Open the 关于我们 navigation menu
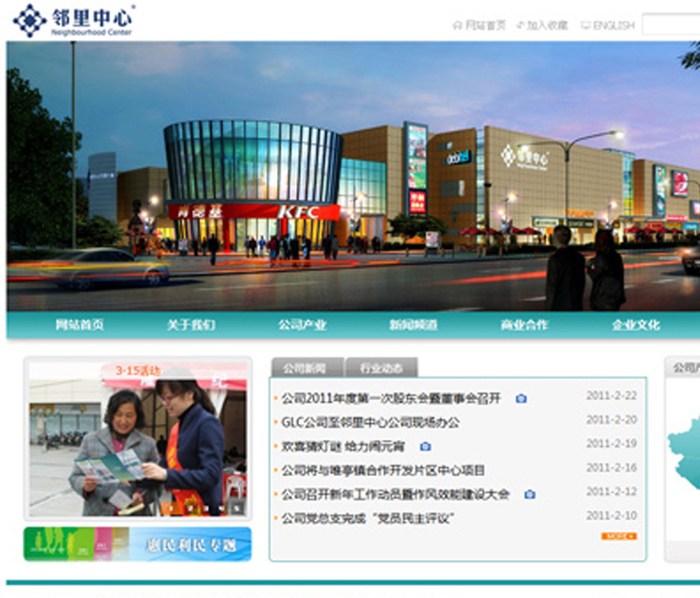The width and height of the screenshot is (700, 598). pyautogui.click(x=191, y=325)
